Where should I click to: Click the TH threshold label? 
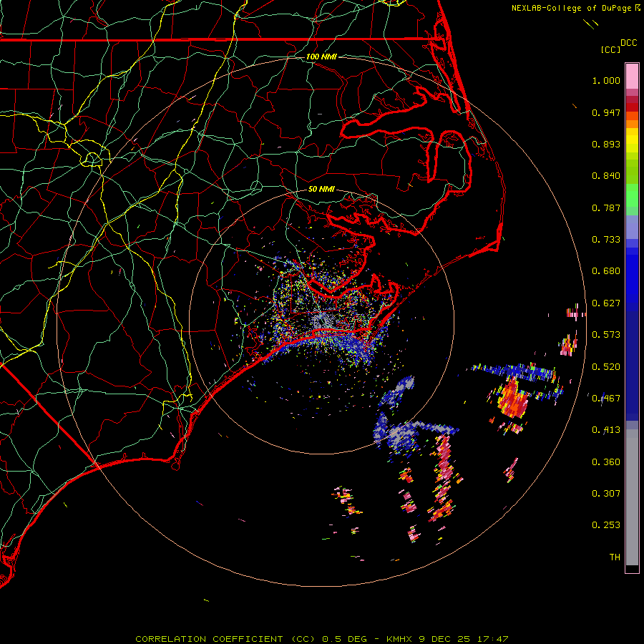coord(615,557)
